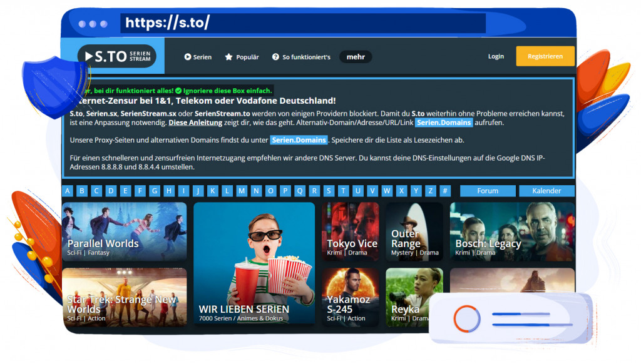Filter series by letter P
641x364 pixels.
[285, 191]
